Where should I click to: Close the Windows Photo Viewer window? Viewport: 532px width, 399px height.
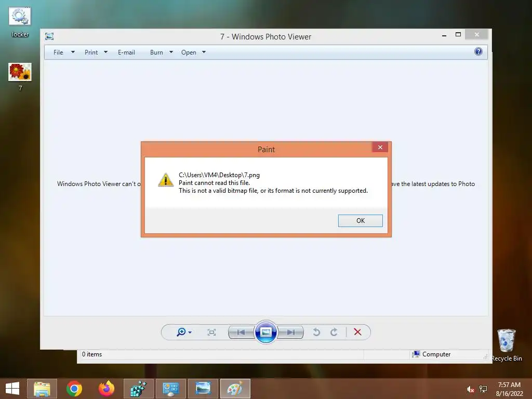[x=477, y=35]
